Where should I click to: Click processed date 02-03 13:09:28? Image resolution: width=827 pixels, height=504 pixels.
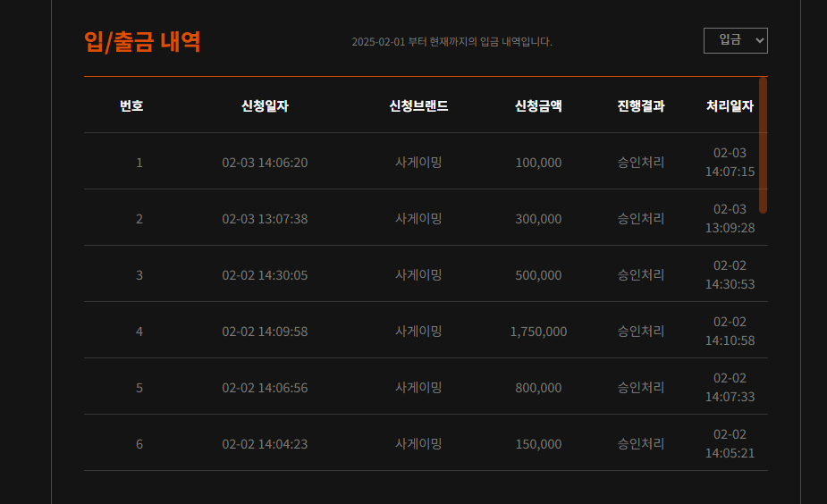(730, 219)
